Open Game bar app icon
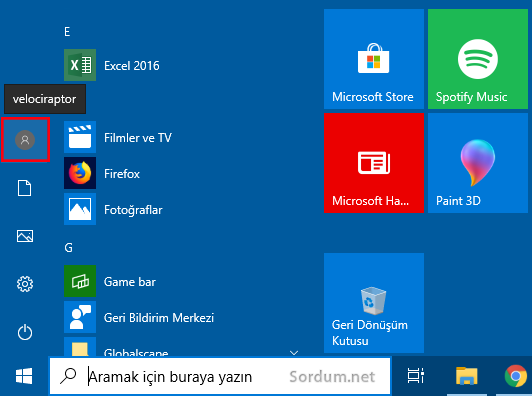This screenshot has height=396, width=532. pos(80,281)
